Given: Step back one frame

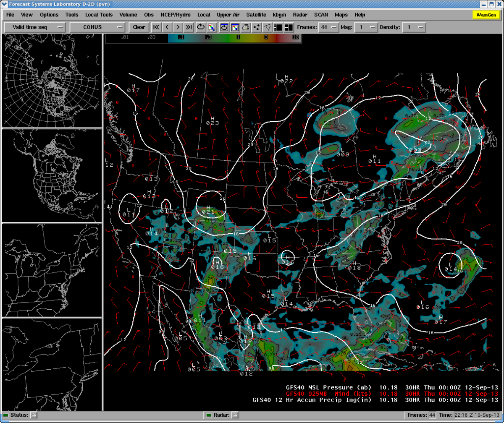Looking at the screenshot, I should tap(167, 27).
